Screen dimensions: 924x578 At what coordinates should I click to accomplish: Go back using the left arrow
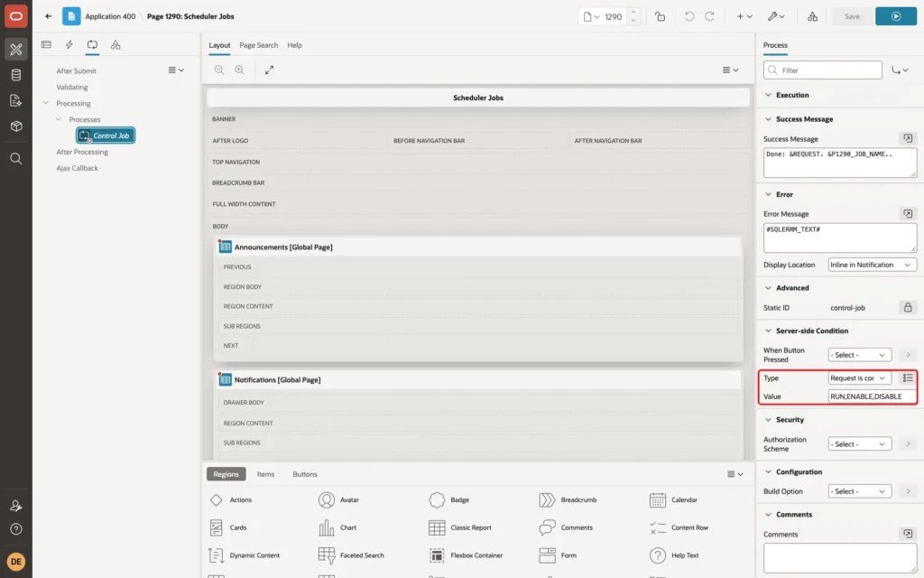tap(49, 16)
